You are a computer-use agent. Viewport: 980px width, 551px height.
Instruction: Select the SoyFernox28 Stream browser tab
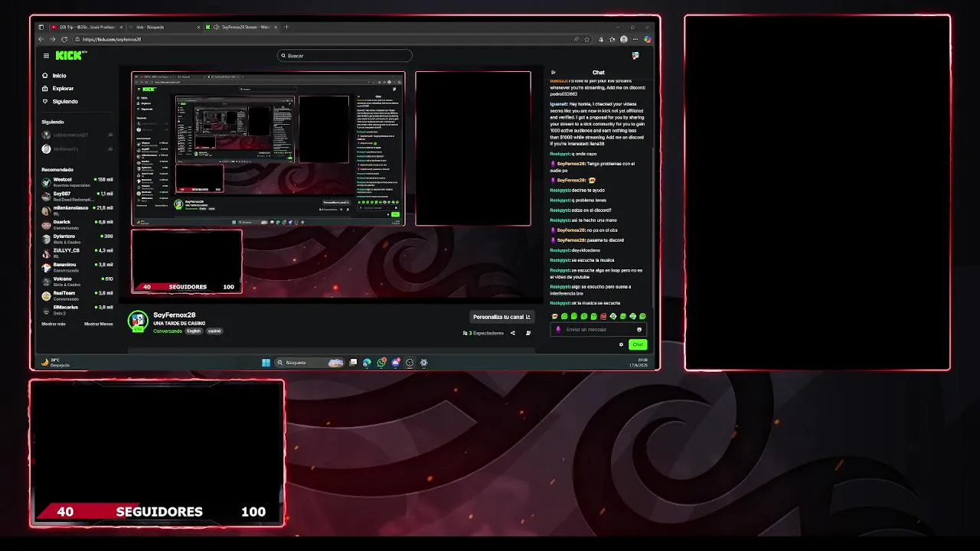click(x=241, y=27)
